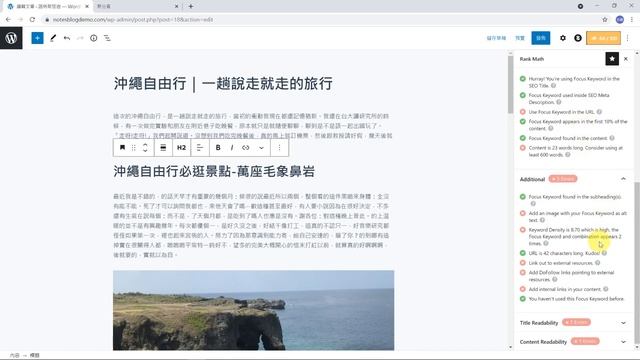This screenshot has width=640, height=360.
Task: Go back in browser
Action: (8, 20)
